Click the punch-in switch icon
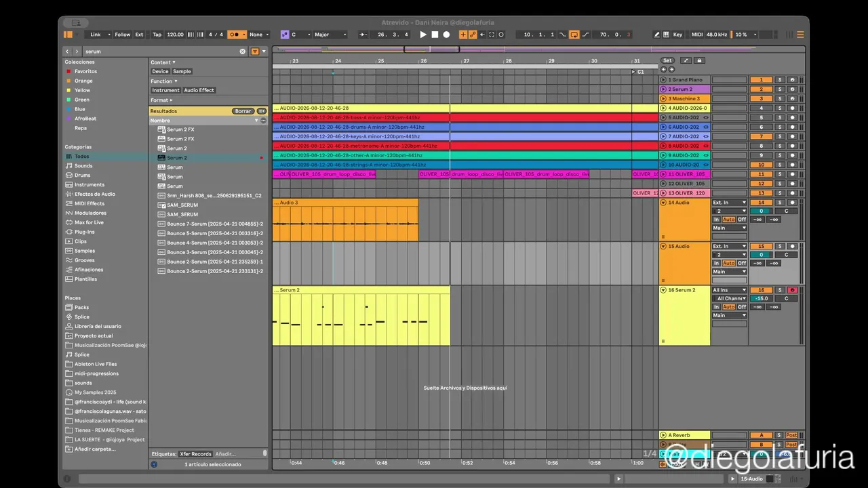This screenshot has height=488, width=868. pos(564,35)
